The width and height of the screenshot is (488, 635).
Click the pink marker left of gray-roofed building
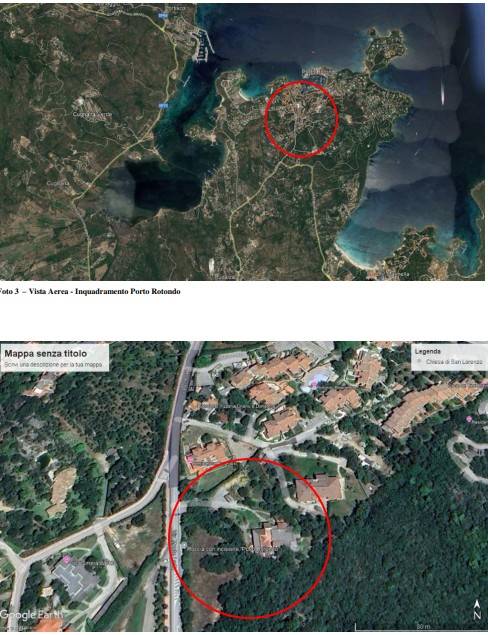tap(67, 560)
